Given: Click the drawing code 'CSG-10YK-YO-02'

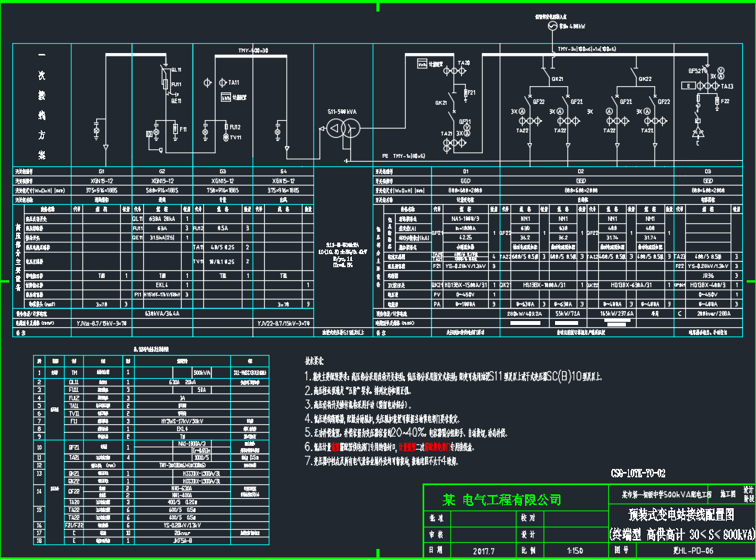Looking at the screenshot, I should point(638,474).
